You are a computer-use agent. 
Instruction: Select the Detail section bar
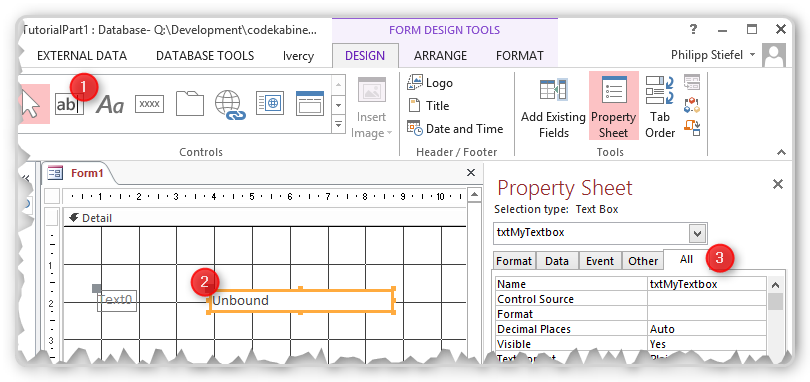pos(264,218)
